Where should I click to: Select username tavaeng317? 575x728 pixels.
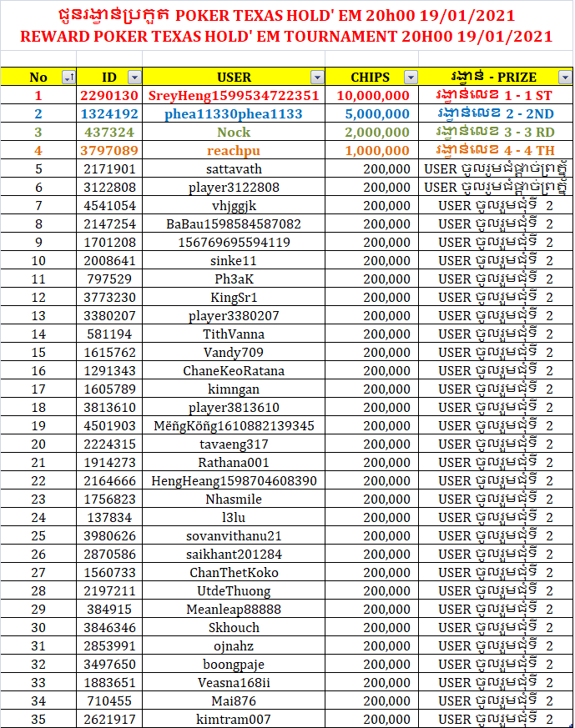pyautogui.click(x=234, y=444)
